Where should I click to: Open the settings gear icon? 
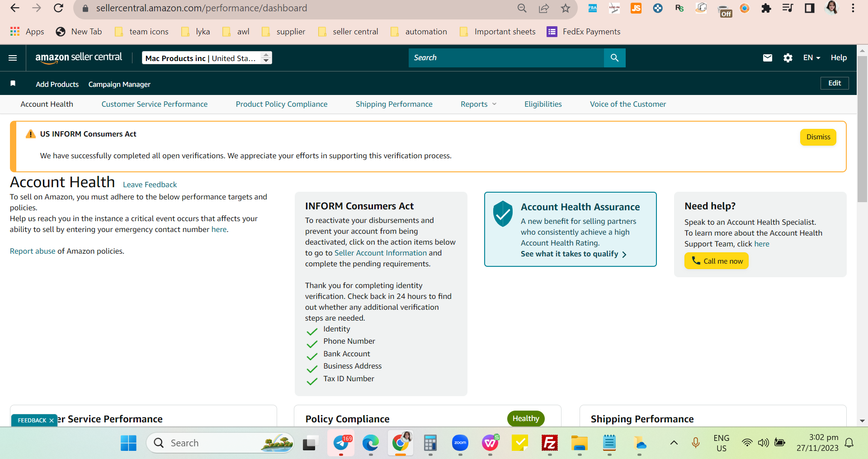point(788,58)
